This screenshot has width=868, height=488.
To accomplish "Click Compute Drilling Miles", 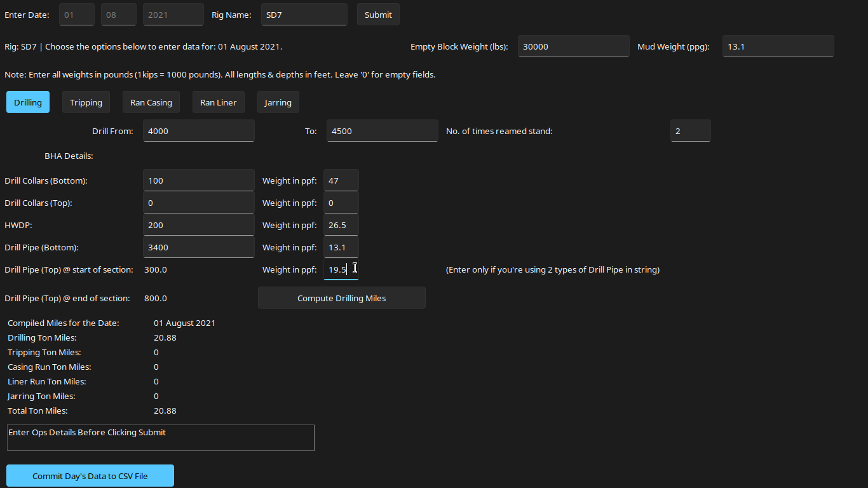I will click(341, 297).
